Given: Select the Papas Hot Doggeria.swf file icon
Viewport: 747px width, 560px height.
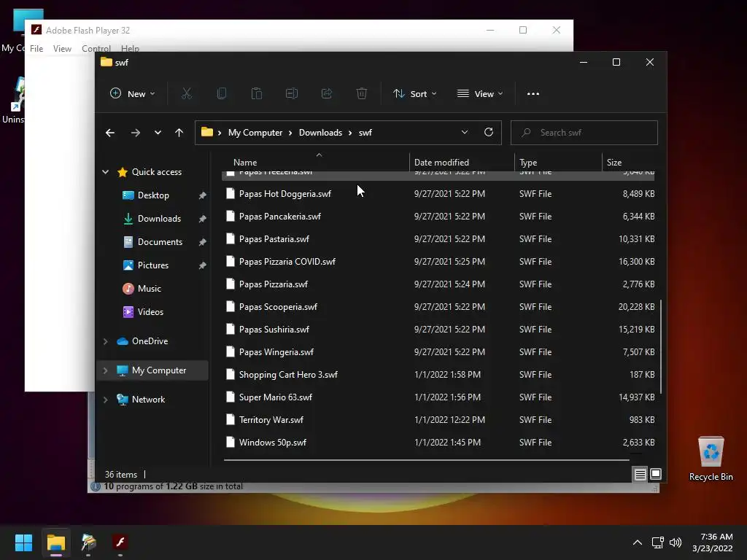Looking at the screenshot, I should click(x=230, y=193).
